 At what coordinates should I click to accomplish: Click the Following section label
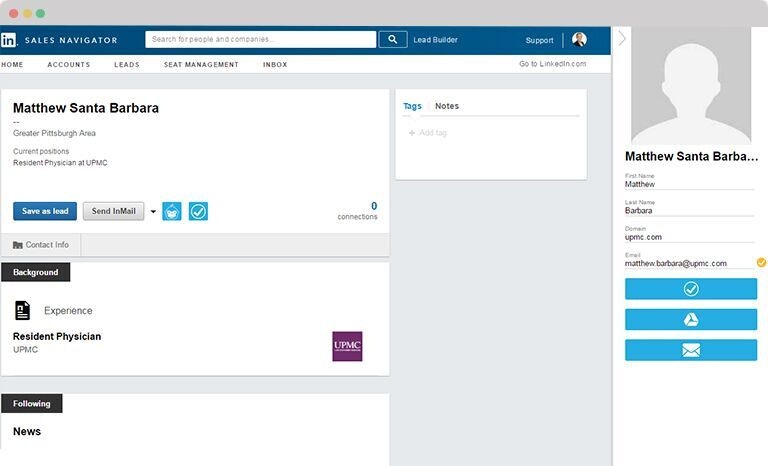[31, 404]
